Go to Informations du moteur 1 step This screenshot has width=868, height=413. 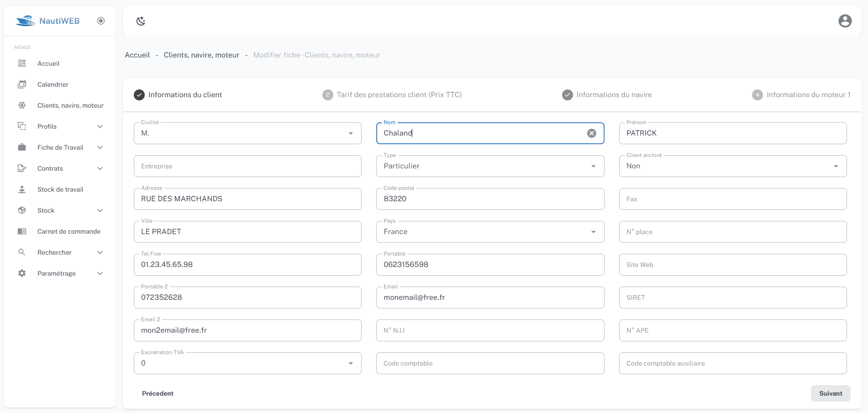point(801,95)
